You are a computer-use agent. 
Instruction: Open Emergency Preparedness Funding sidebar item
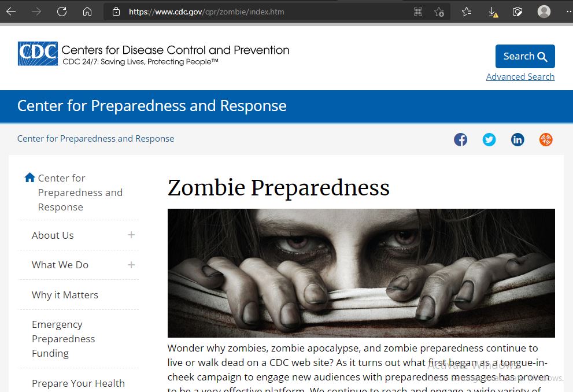click(x=63, y=339)
